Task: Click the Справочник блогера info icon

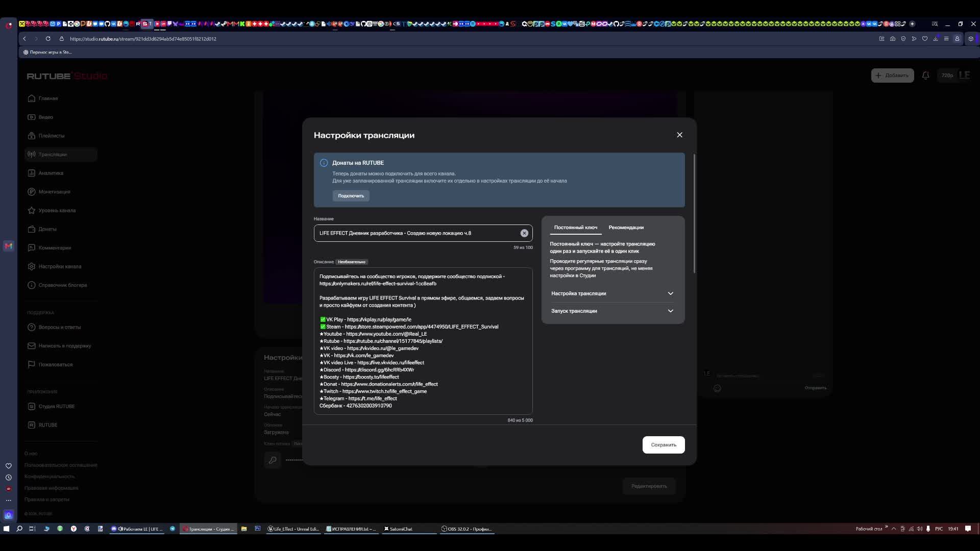Action: pos(32,285)
